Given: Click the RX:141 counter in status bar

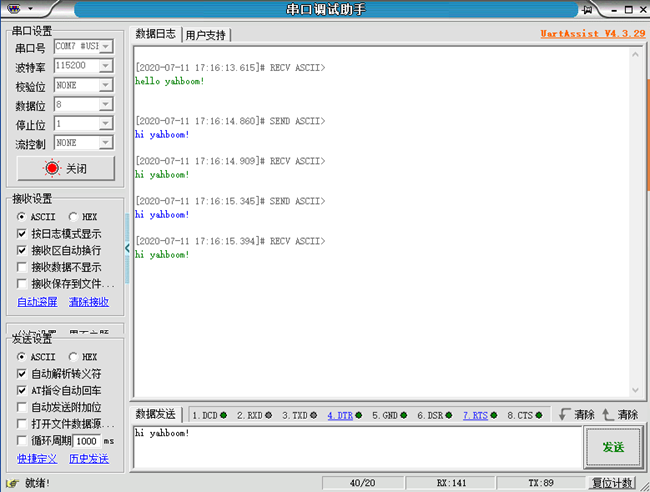Looking at the screenshot, I should tap(451, 483).
